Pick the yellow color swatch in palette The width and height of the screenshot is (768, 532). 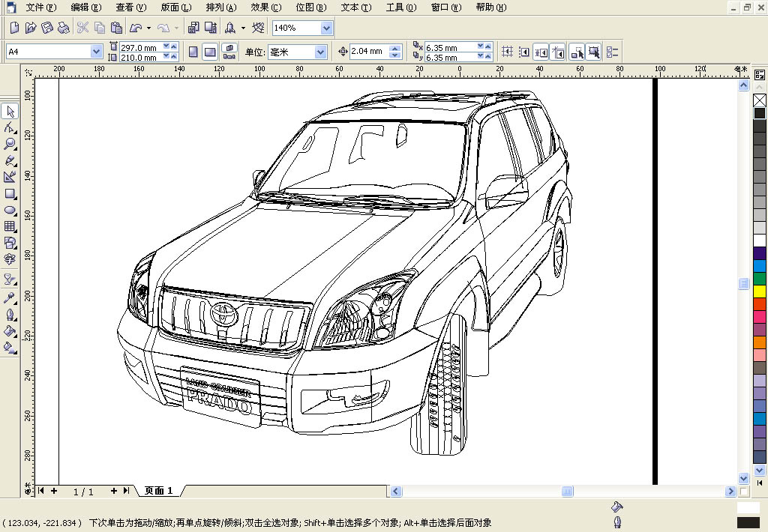pos(760,291)
